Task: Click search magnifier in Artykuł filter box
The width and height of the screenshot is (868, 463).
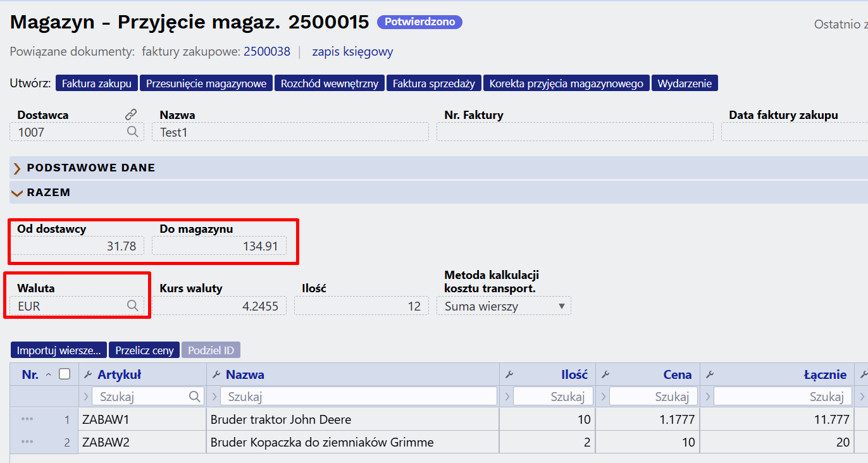Action: [x=195, y=397]
